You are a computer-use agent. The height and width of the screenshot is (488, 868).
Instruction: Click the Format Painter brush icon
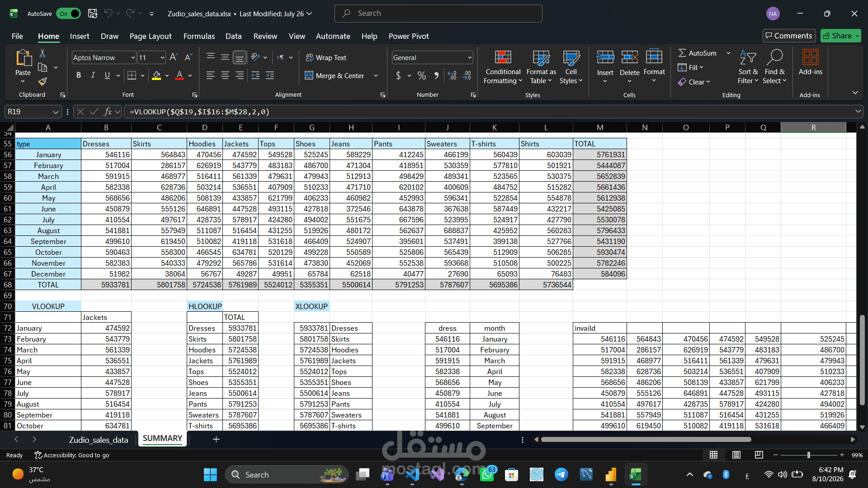pyautogui.click(x=42, y=81)
